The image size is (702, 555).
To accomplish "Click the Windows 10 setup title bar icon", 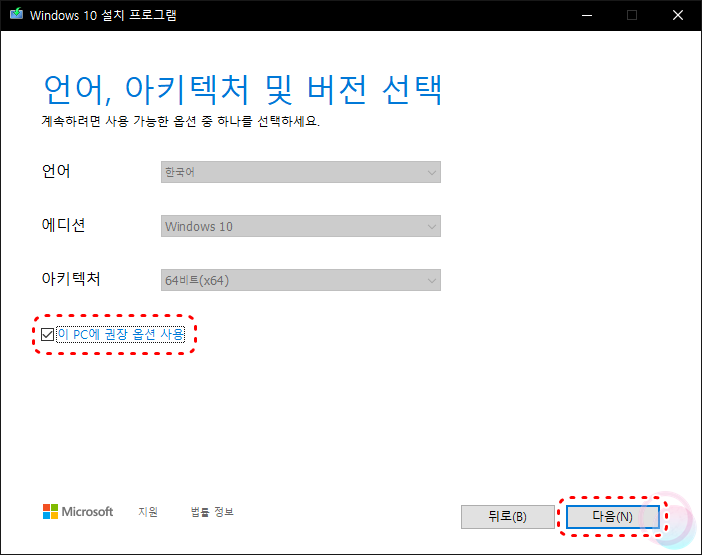I will click(x=17, y=14).
